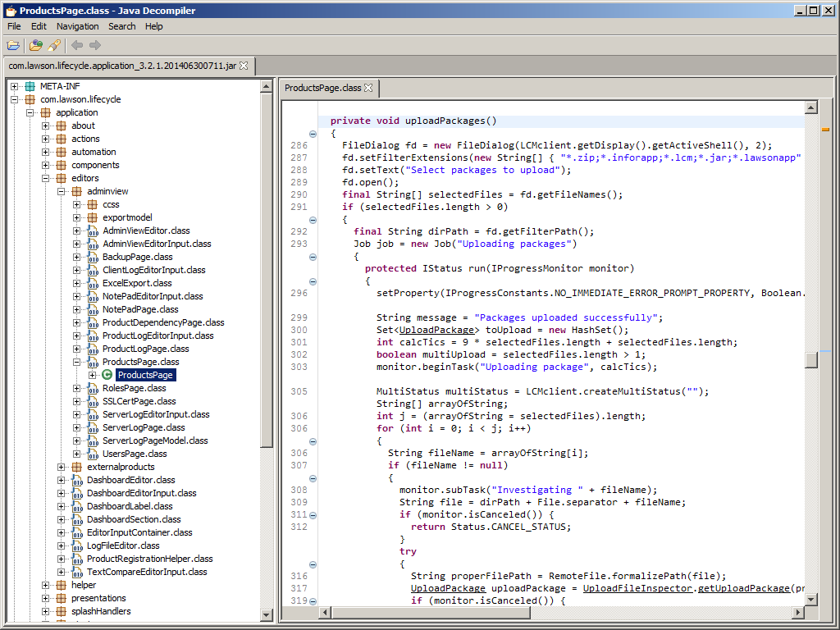Open the Navigation menu
Viewport: 840px width, 630px height.
pyautogui.click(x=77, y=26)
